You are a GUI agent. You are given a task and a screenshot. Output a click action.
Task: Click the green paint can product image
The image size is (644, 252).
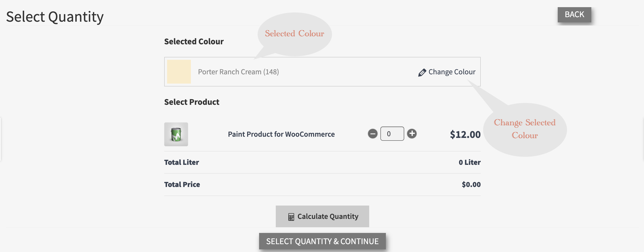(176, 134)
